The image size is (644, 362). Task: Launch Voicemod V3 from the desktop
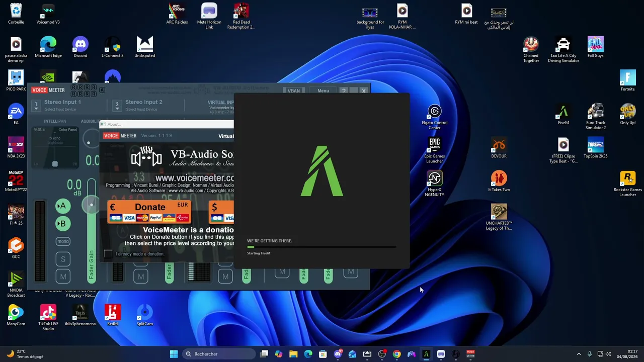coord(48,14)
